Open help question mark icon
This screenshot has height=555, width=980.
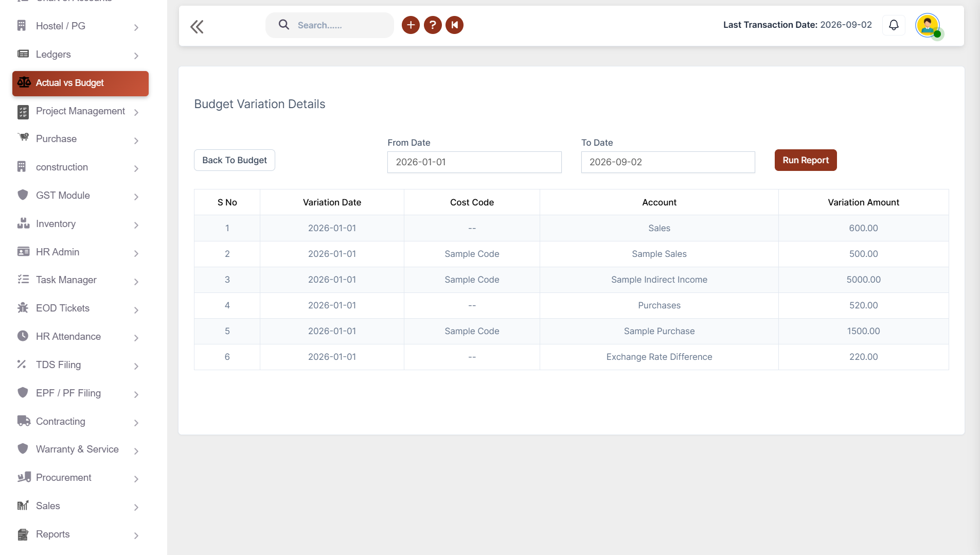click(433, 25)
